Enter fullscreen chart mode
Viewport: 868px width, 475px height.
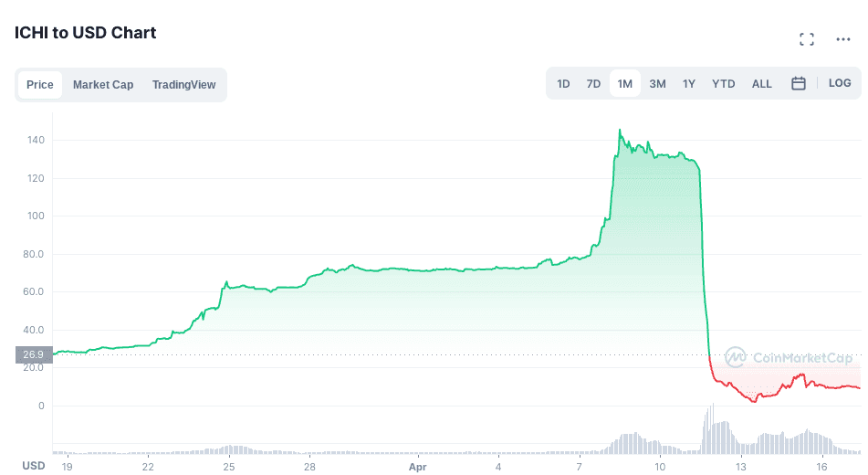806,39
